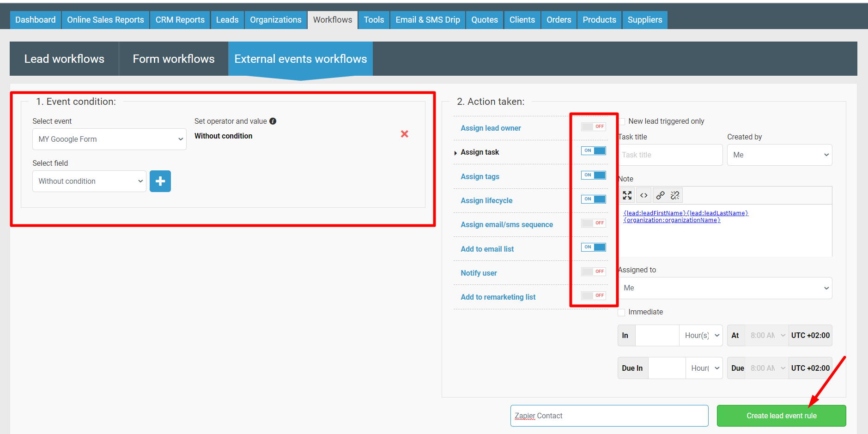The width and height of the screenshot is (868, 434).
Task: Toggle Assign email/sms sequence switch
Action: [x=594, y=223]
